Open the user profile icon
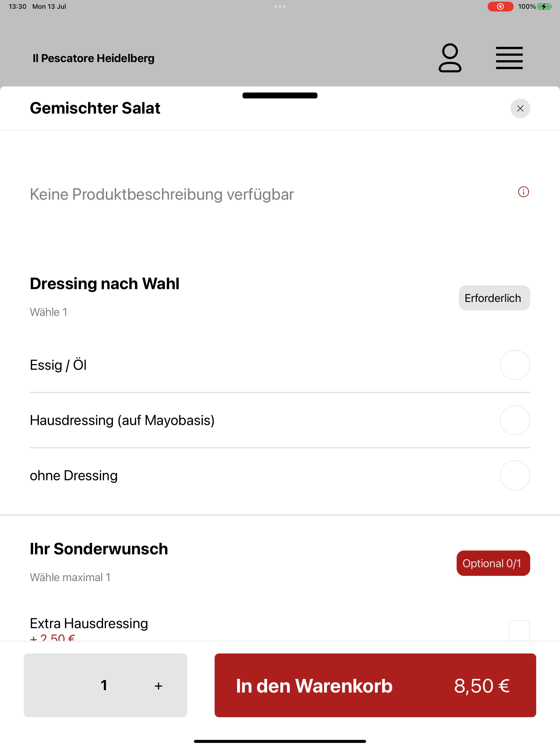The image size is (560, 747). point(450,58)
